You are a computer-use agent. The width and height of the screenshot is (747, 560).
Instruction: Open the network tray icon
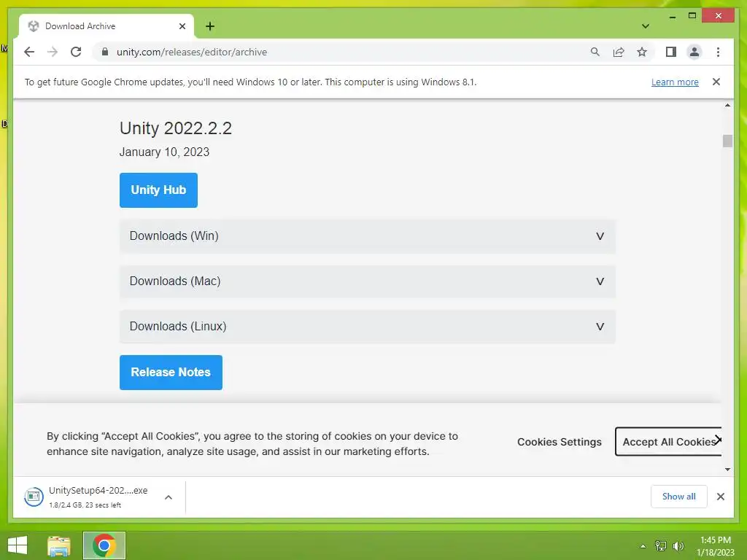tap(661, 546)
